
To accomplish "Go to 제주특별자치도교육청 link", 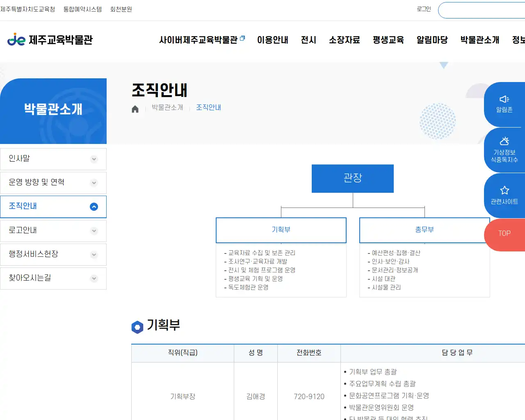I will 28,9.
